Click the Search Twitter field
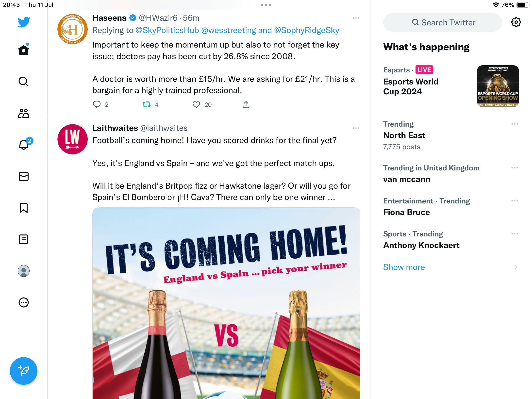532x399 pixels. coord(443,23)
